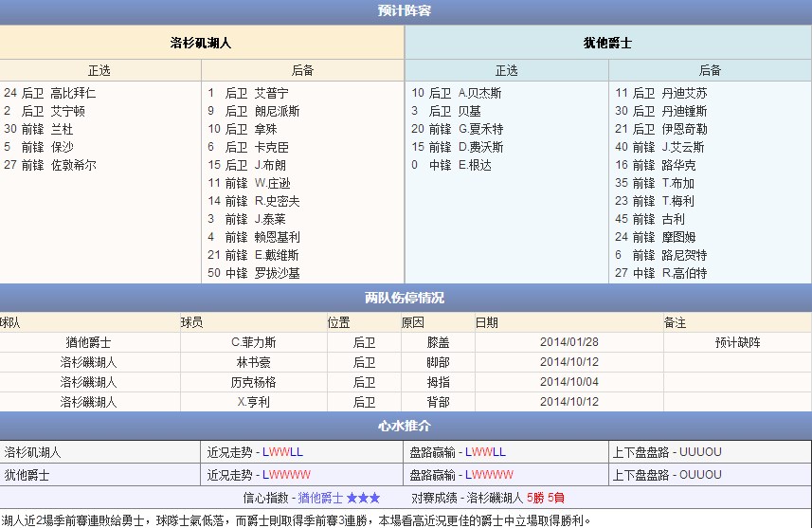Select Lakers reserve J.泰莱 row
This screenshot has width=812, height=528.
coord(246,219)
